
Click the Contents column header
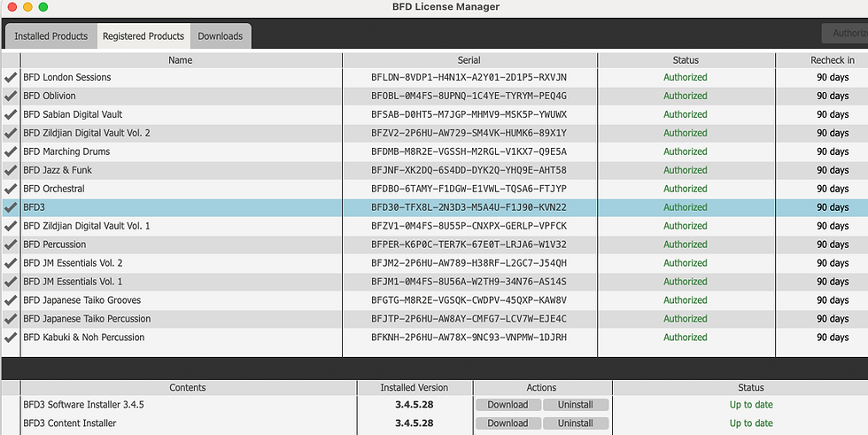click(188, 387)
